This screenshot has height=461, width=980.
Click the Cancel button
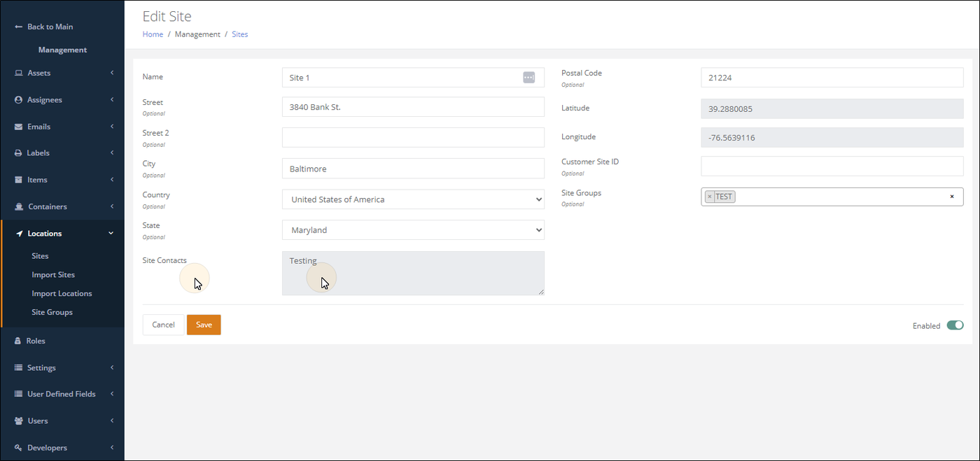[x=163, y=325]
